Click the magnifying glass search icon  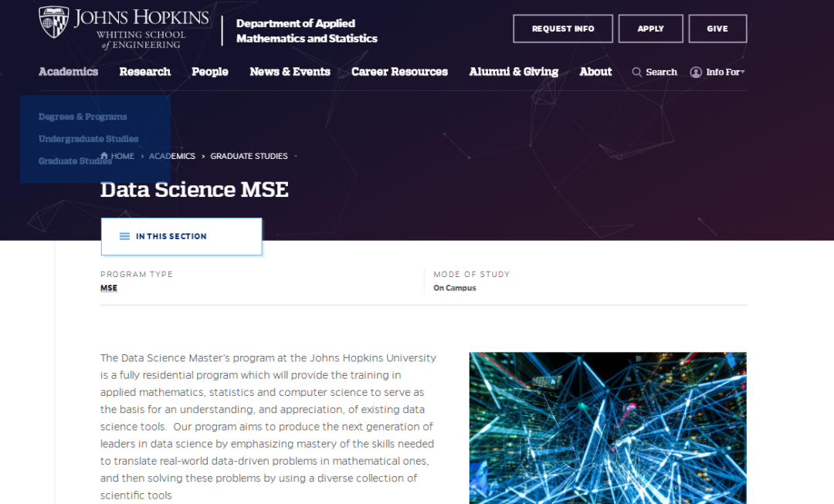[x=636, y=72]
